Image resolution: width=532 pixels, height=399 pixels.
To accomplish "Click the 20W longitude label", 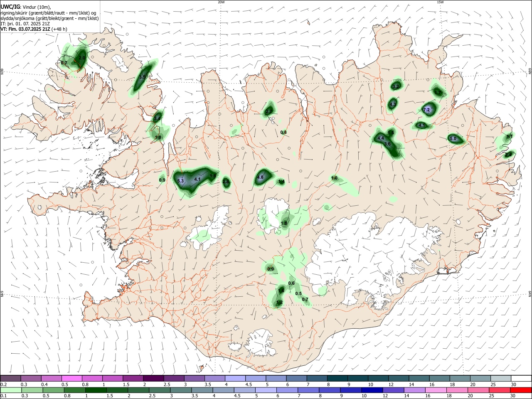I will click(221, 2).
